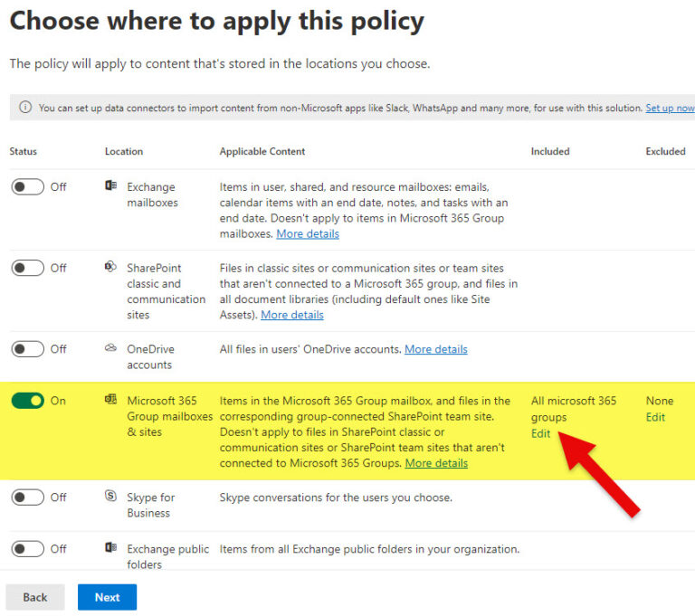Turn on the Exchange mailboxes toggle

point(28,187)
